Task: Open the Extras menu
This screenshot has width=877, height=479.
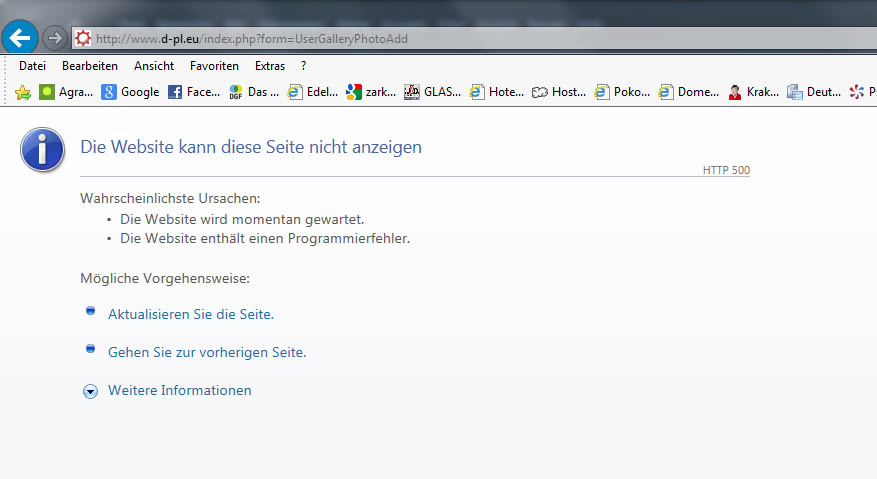Action: pyautogui.click(x=269, y=66)
